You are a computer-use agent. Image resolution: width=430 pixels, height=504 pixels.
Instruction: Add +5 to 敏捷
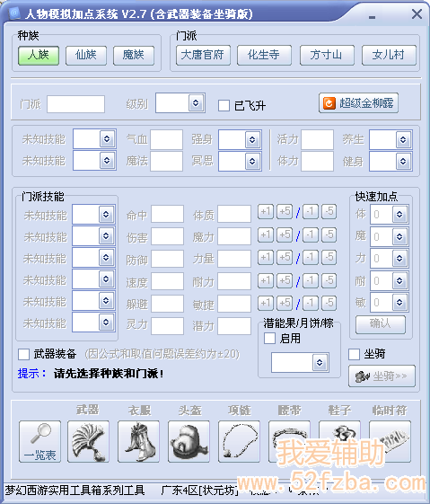pyautogui.click(x=285, y=303)
